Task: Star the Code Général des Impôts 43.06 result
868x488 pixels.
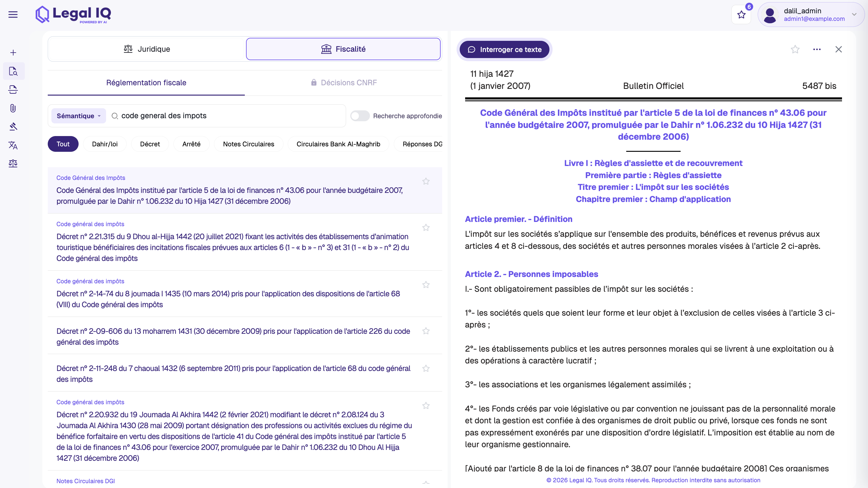Action: tap(426, 181)
